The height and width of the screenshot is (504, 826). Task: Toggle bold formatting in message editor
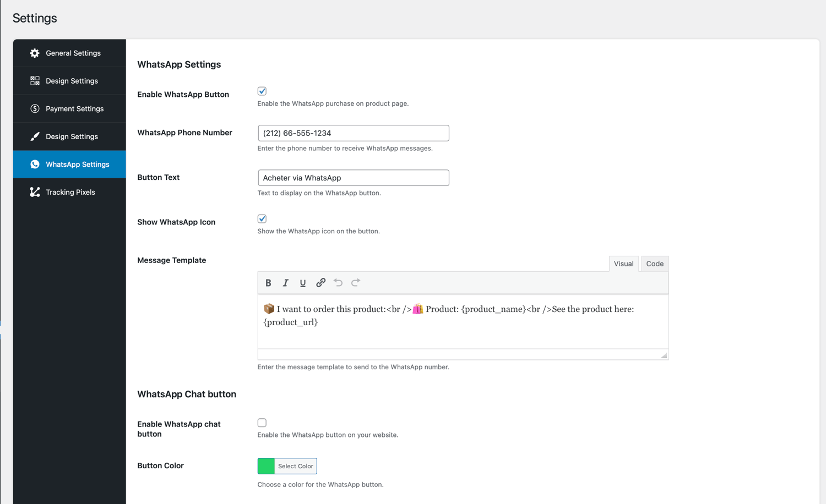[268, 283]
